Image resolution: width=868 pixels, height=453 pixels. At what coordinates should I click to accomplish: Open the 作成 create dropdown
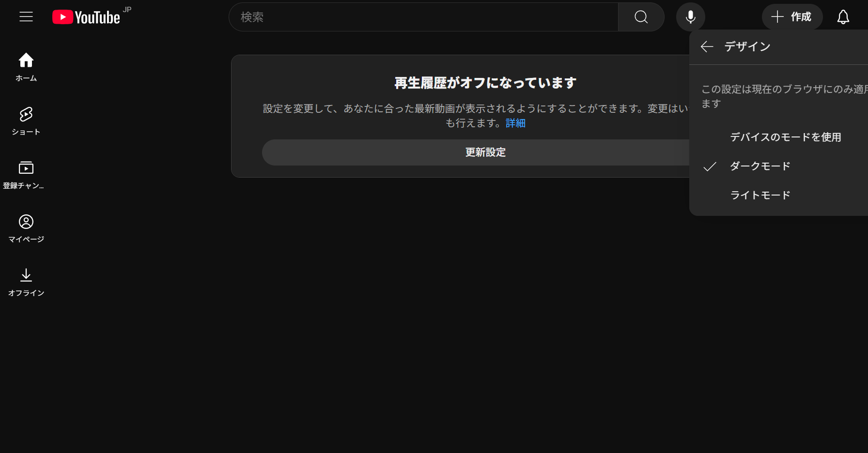pos(792,17)
